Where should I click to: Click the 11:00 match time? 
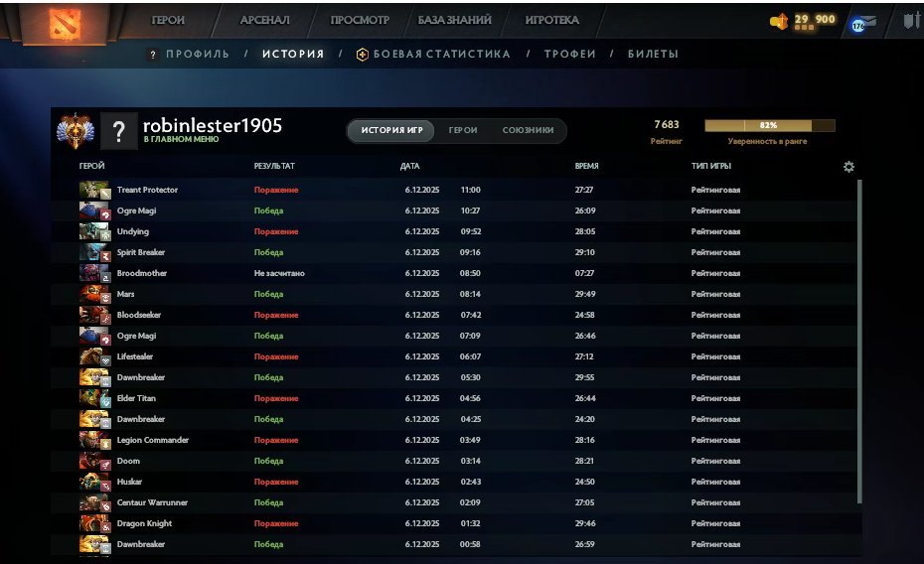click(x=470, y=190)
